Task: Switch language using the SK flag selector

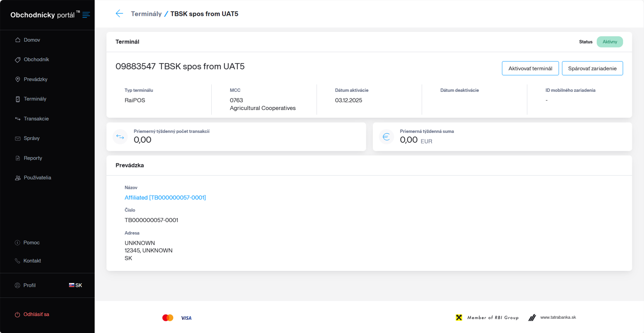Action: (76, 285)
